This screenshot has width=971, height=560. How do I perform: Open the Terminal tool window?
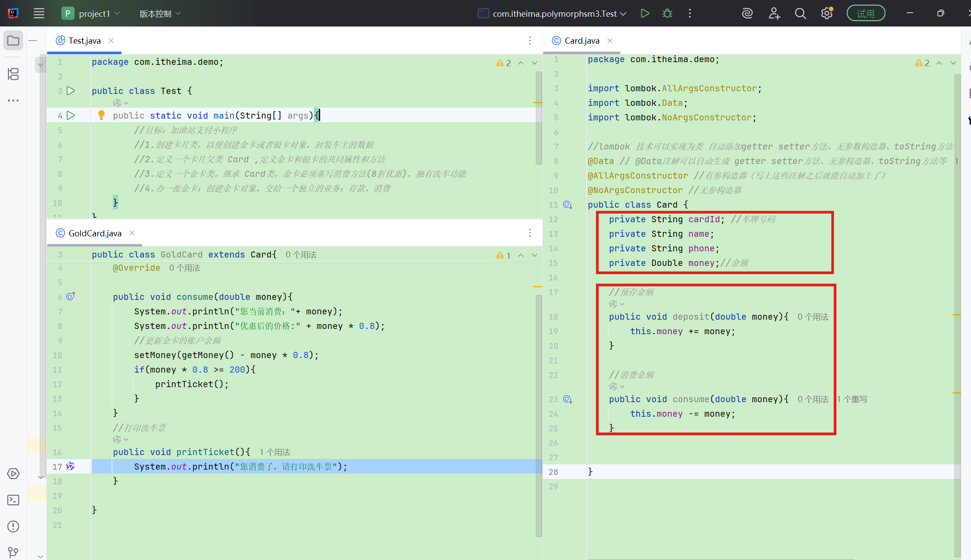13,500
